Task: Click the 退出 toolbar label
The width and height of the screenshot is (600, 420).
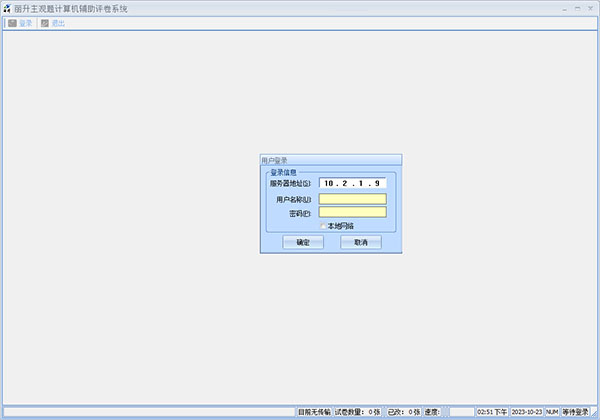Action: pyautogui.click(x=58, y=23)
